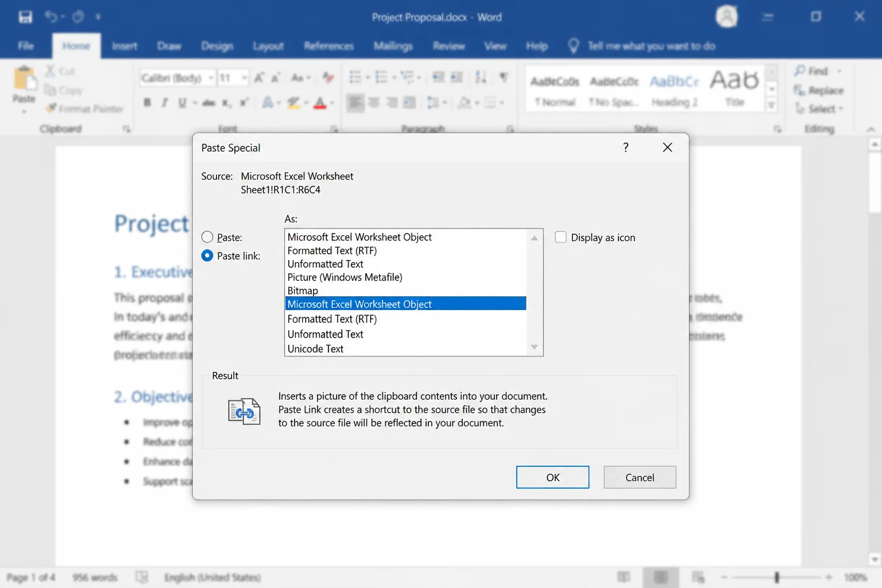Toggle italic formatting
882x588 pixels.
click(x=165, y=103)
